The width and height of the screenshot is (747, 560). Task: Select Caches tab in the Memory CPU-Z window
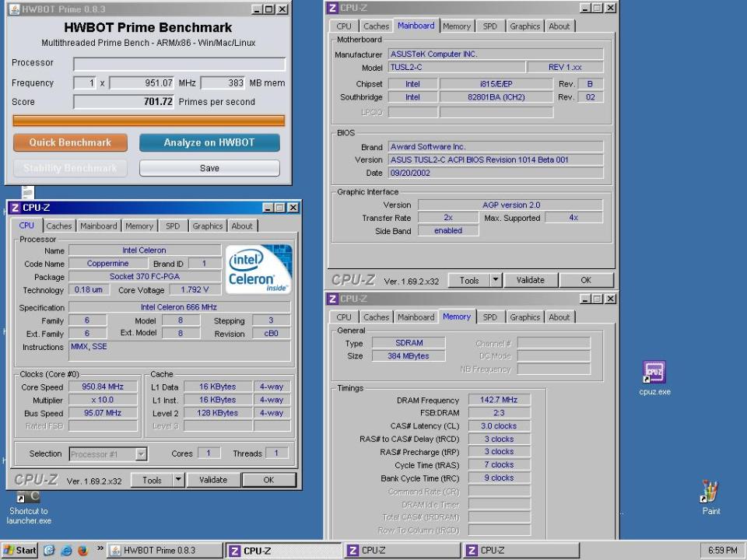(376, 317)
